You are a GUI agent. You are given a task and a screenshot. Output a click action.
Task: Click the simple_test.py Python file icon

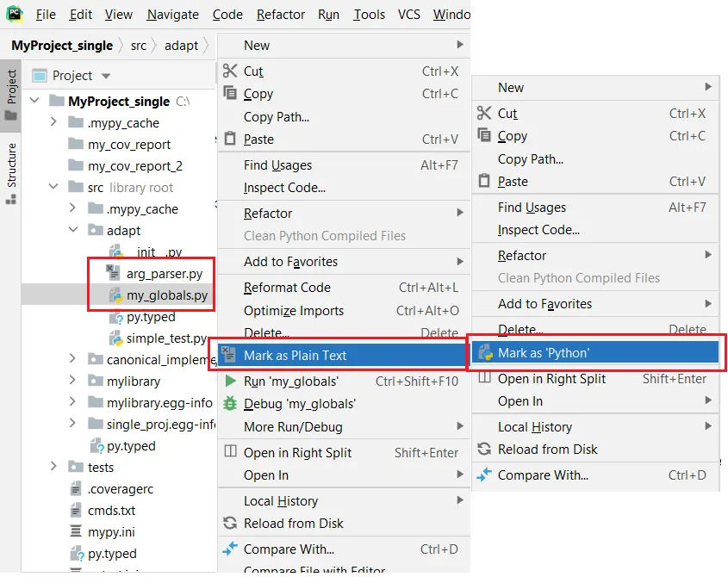pos(115,338)
